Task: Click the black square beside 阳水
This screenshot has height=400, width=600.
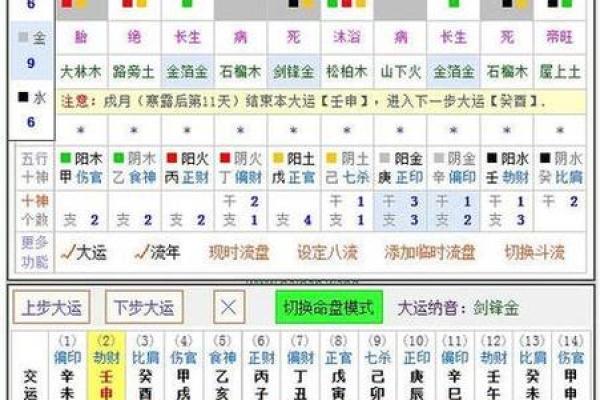Action: tap(492, 158)
